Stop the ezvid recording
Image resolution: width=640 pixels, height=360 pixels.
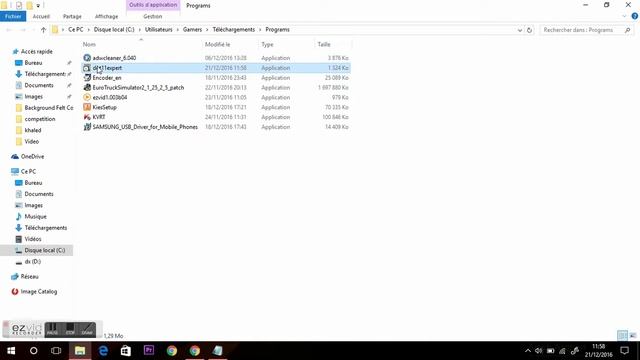[70, 330]
